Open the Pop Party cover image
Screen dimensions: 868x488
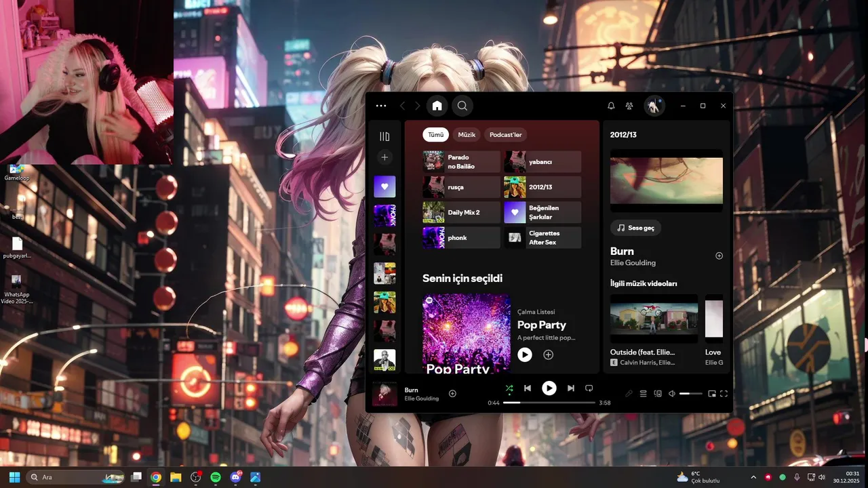[467, 333]
